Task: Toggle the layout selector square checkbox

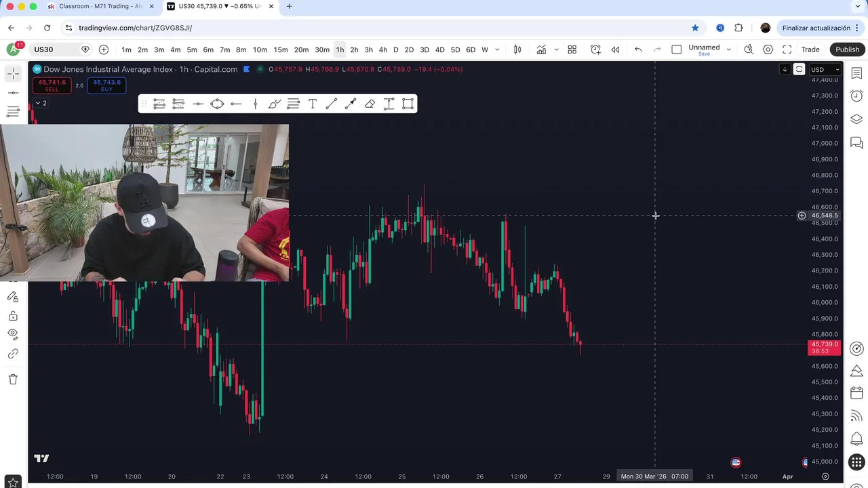Action: tap(676, 49)
